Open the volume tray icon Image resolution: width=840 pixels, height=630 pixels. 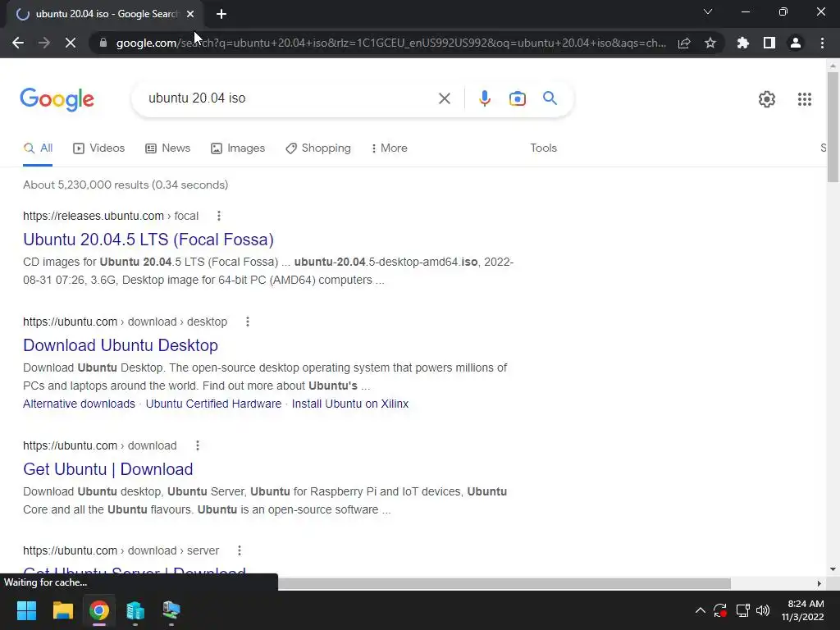(x=763, y=610)
